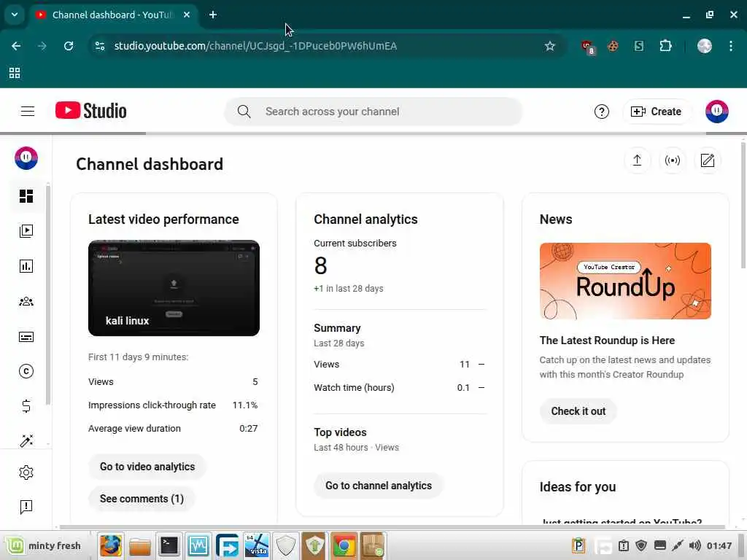Open the terminal from the taskbar

[x=169, y=545]
